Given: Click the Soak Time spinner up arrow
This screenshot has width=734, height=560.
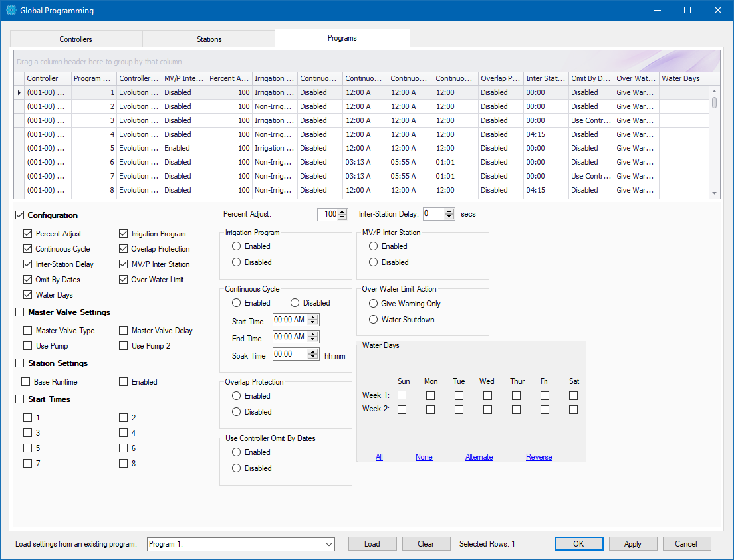Looking at the screenshot, I should [313, 352].
